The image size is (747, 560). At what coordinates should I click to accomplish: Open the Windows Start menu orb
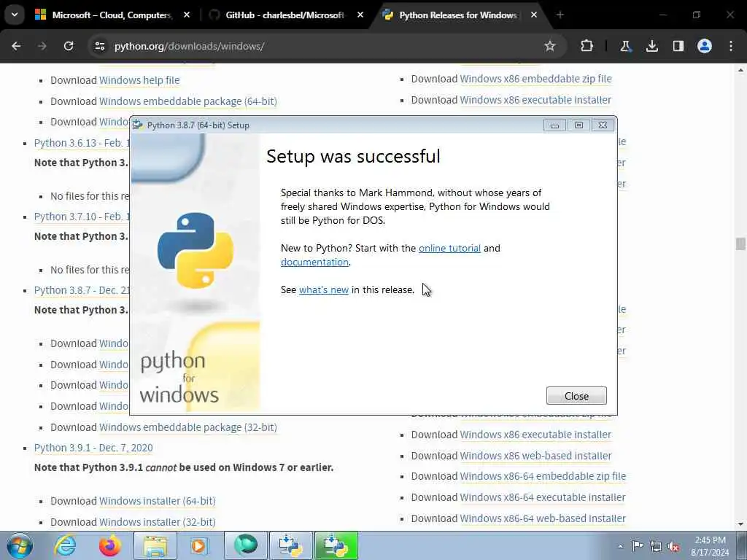point(19,545)
